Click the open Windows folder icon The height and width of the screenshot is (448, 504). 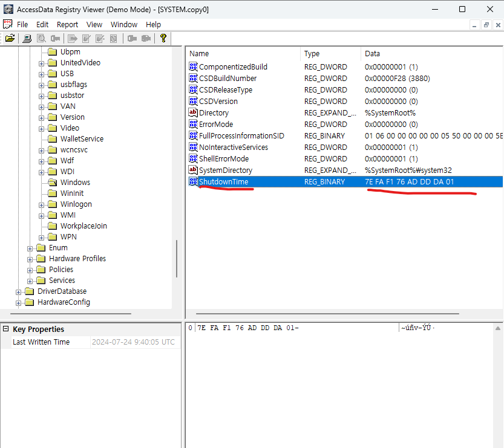(x=53, y=183)
